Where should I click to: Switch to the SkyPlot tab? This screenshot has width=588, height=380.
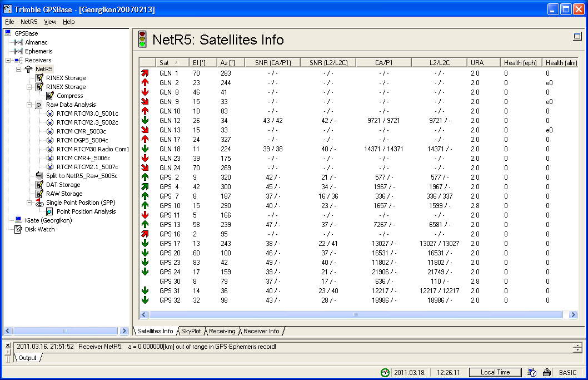pos(191,331)
